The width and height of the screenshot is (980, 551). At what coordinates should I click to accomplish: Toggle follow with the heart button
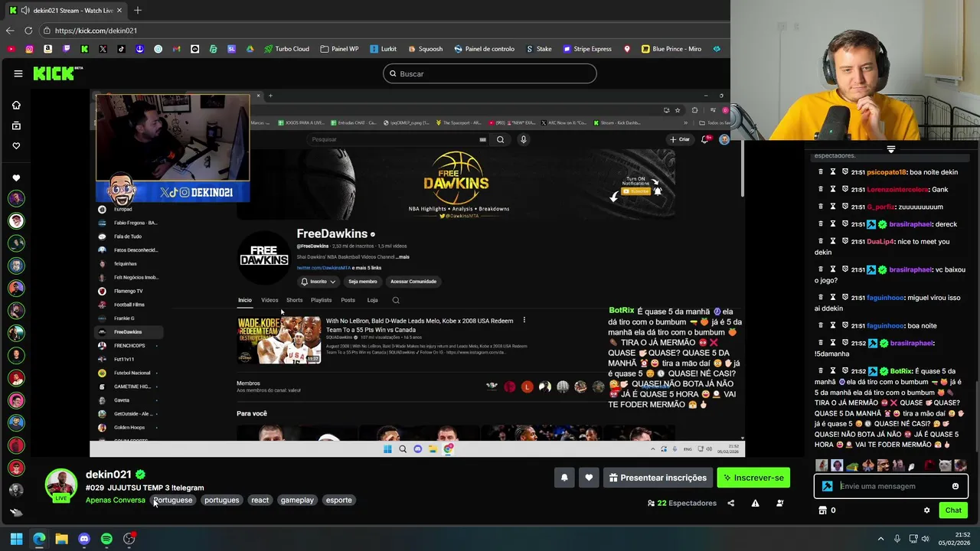click(589, 478)
